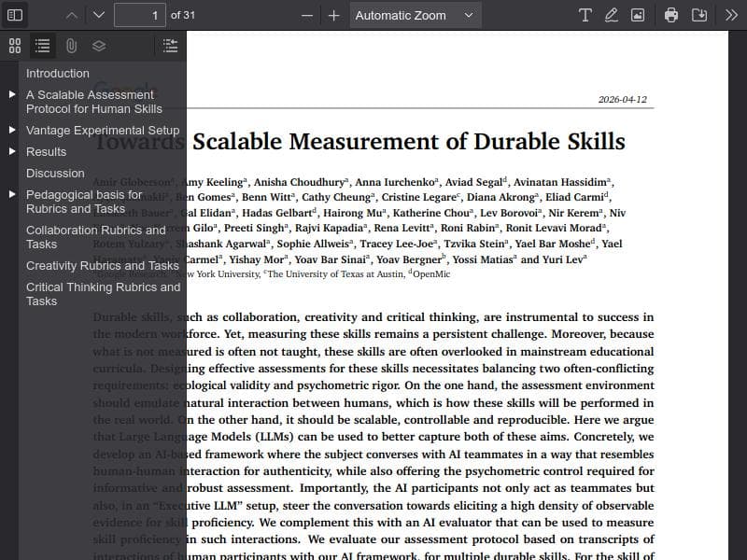
Task: Expand the Results outline entry
Action: pyautogui.click(x=12, y=151)
